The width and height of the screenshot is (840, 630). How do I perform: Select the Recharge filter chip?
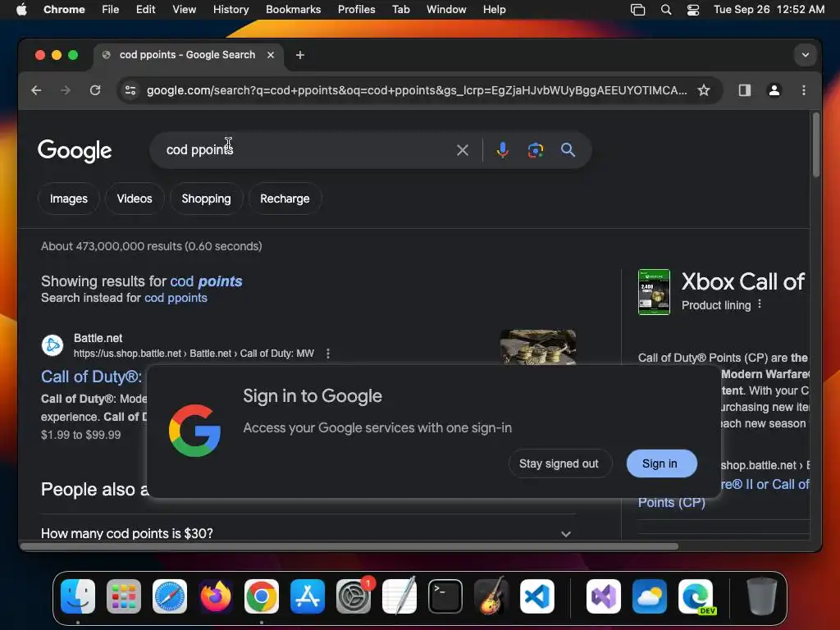[x=285, y=199]
